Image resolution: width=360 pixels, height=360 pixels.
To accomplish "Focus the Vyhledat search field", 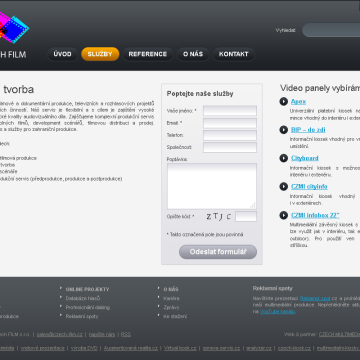I will tap(331, 30).
